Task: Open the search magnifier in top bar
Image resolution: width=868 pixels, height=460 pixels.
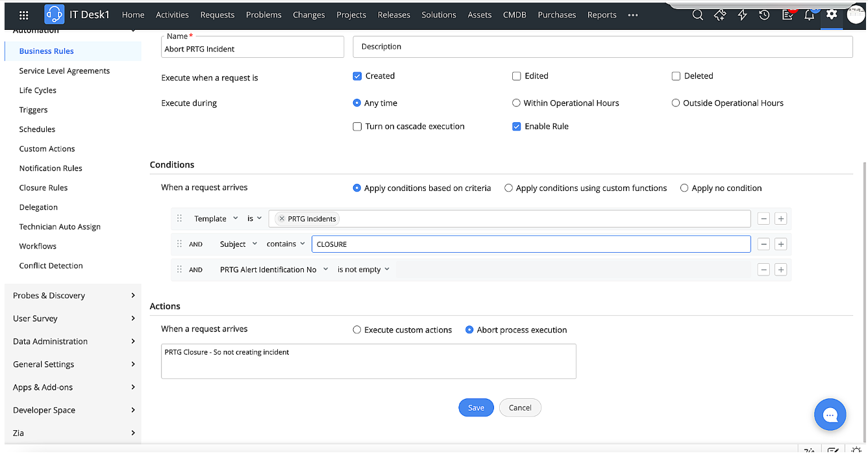Action: [697, 15]
